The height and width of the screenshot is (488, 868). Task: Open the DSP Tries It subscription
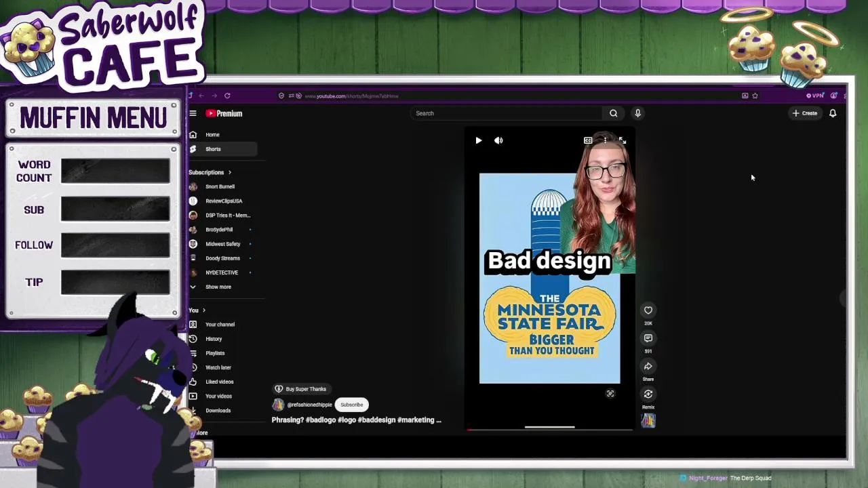coord(222,216)
